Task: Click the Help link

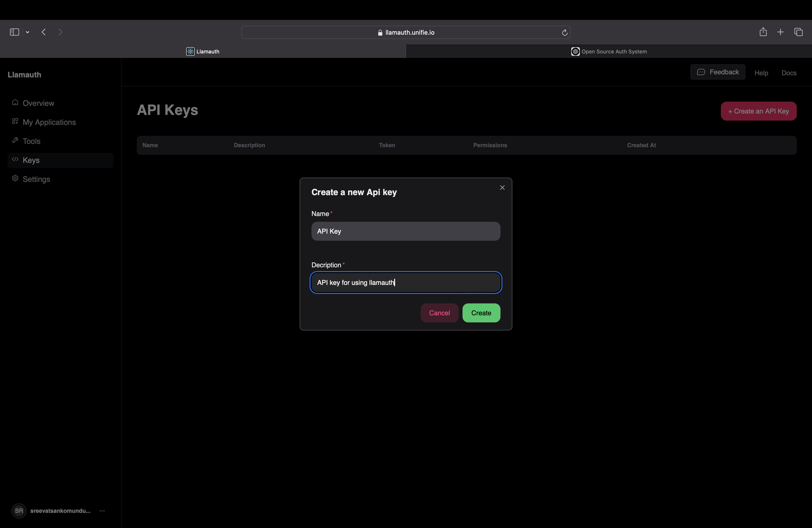Action: click(761, 73)
